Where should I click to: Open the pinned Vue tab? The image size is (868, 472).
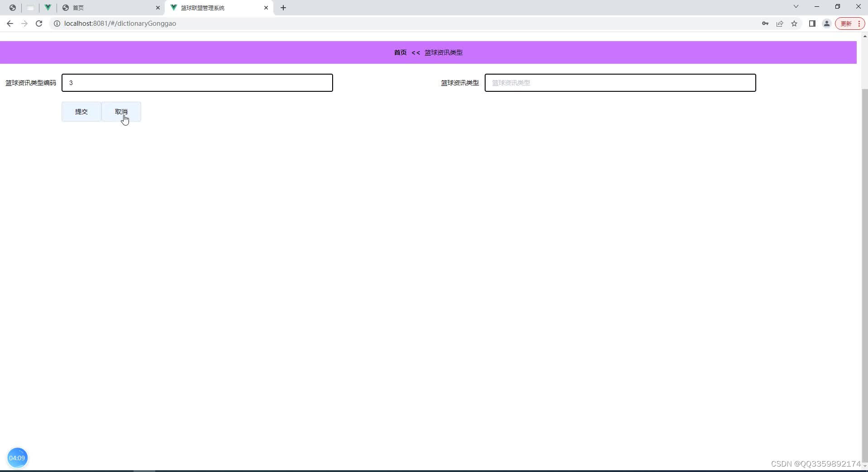coord(48,8)
